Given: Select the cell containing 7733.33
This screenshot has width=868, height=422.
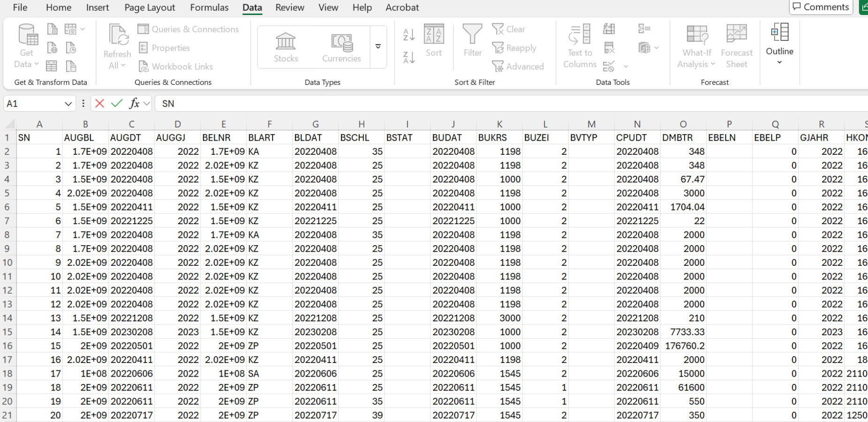Looking at the screenshot, I should pos(683,332).
